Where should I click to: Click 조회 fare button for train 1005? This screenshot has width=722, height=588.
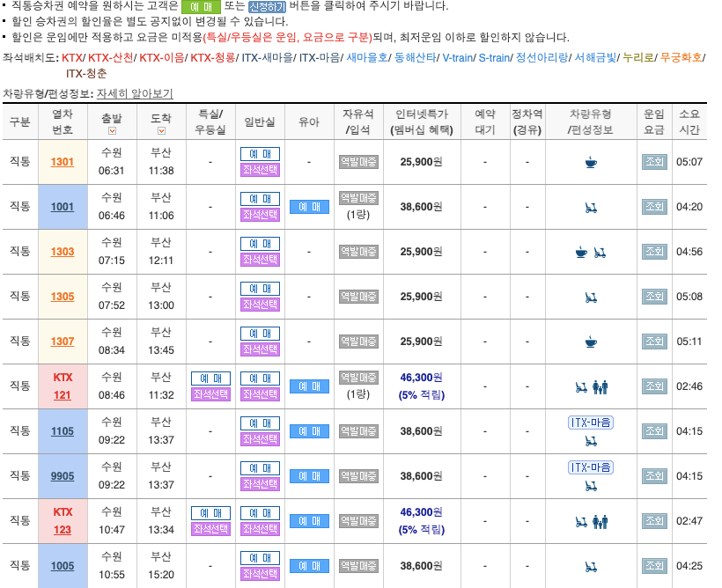click(654, 566)
